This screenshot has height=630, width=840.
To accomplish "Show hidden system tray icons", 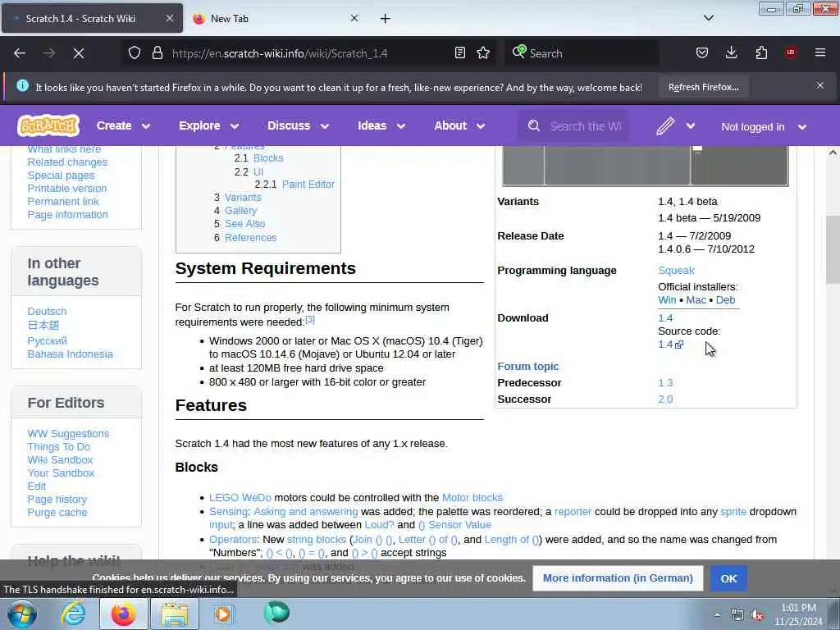I will point(717,615).
